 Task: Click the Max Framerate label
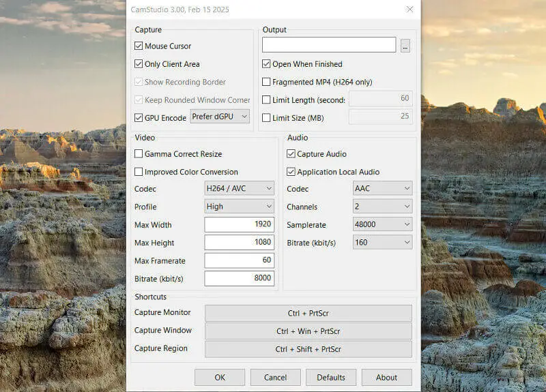tap(160, 261)
